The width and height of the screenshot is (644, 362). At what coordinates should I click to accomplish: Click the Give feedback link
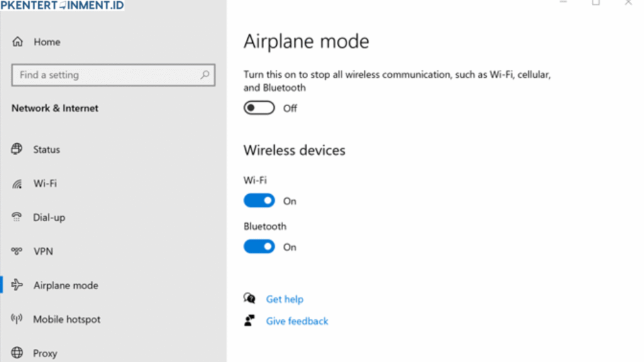pos(297,321)
